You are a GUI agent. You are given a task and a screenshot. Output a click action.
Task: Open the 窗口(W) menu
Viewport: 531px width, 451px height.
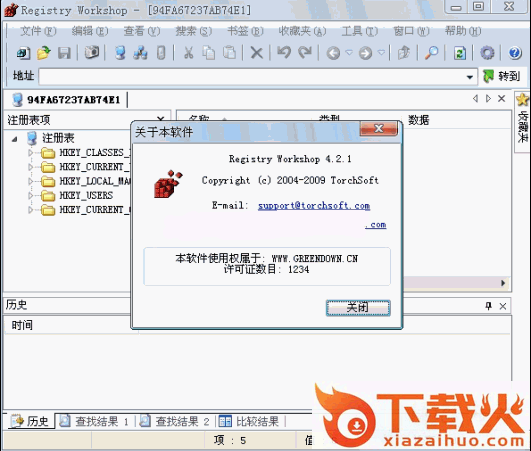411,31
